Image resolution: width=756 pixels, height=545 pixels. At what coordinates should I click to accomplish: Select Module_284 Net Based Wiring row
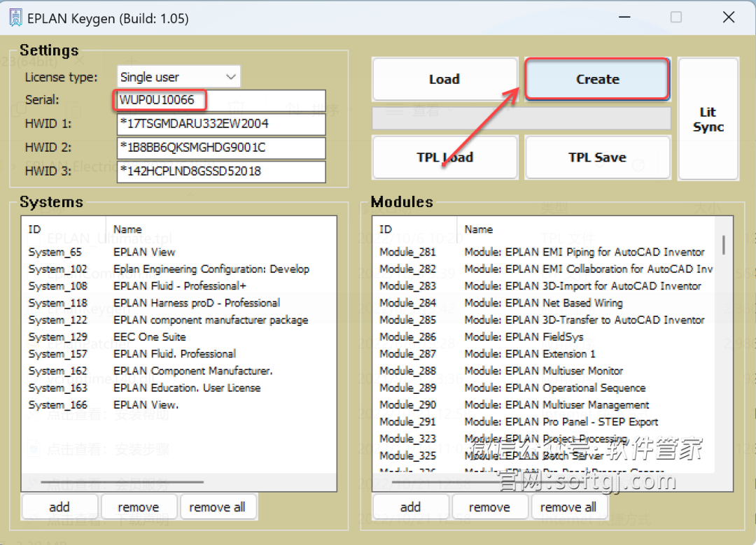[544, 303]
